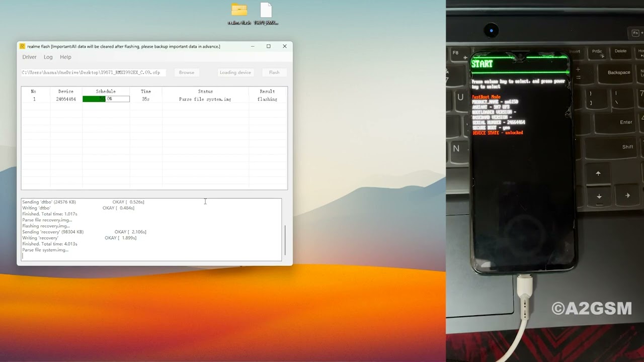Image resolution: width=644 pixels, height=362 pixels.
Task: Click the green flashing progress bar
Action: [x=106, y=99]
